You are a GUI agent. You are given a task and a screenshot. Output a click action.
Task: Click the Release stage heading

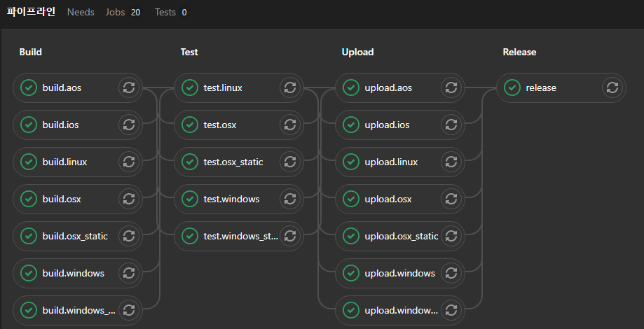pos(519,52)
